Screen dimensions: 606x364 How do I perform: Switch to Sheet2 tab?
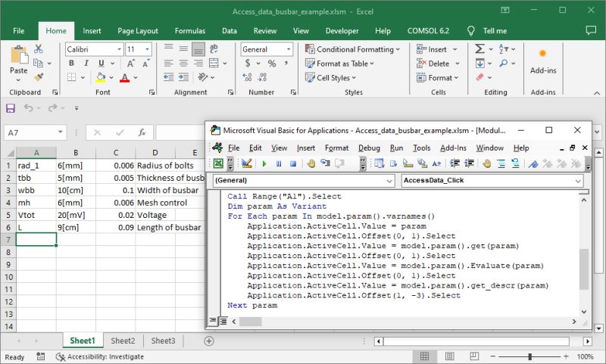point(123,341)
